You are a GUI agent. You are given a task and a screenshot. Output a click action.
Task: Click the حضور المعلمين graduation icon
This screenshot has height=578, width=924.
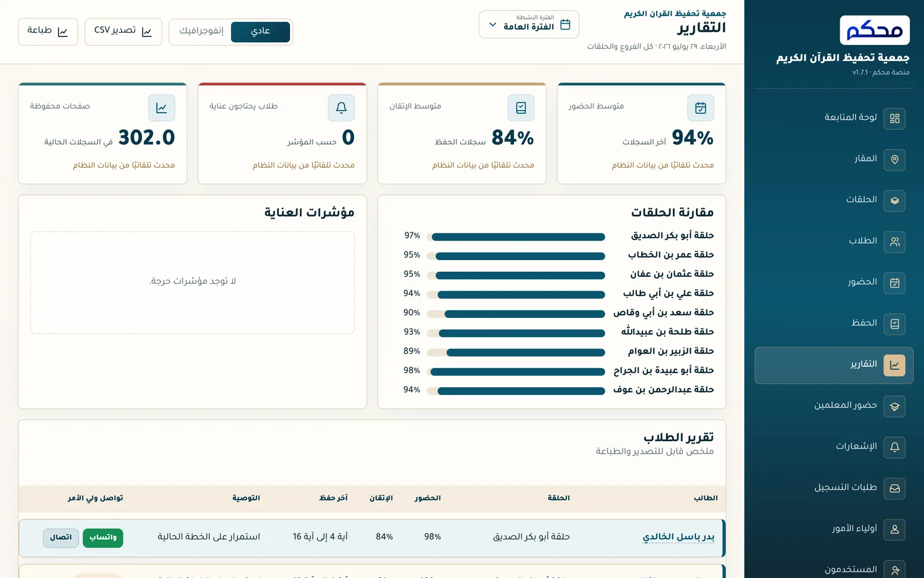click(895, 406)
